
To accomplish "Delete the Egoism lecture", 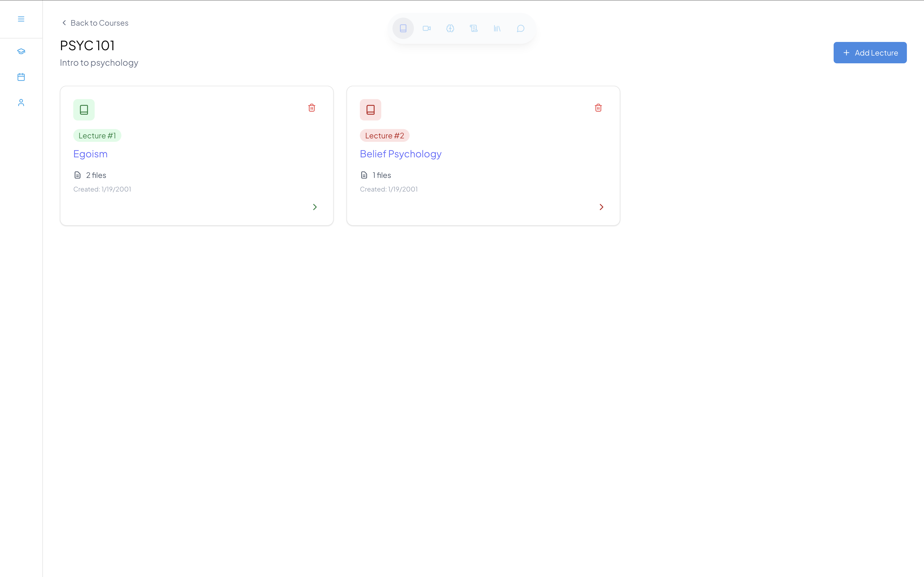I will tap(311, 108).
